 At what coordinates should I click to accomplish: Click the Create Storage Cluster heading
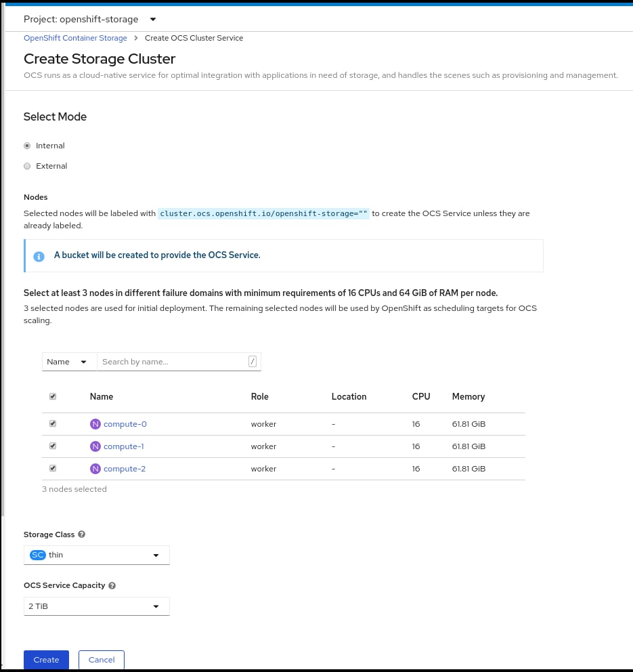(100, 59)
